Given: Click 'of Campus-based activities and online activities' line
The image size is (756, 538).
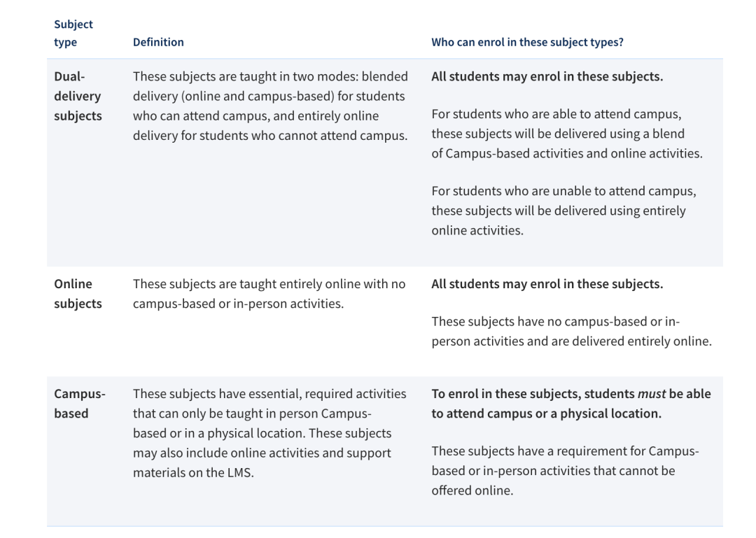Looking at the screenshot, I should coord(567,153).
